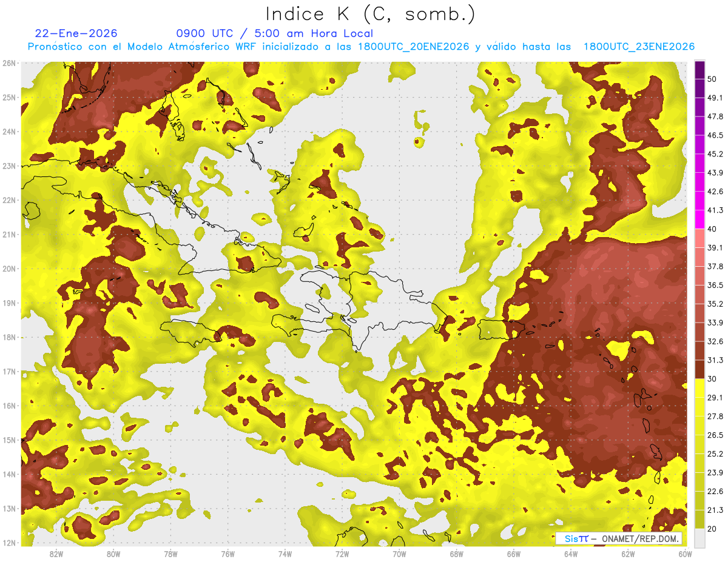Click the 15N latitude label
The width and height of the screenshot is (728, 562).
8,440
